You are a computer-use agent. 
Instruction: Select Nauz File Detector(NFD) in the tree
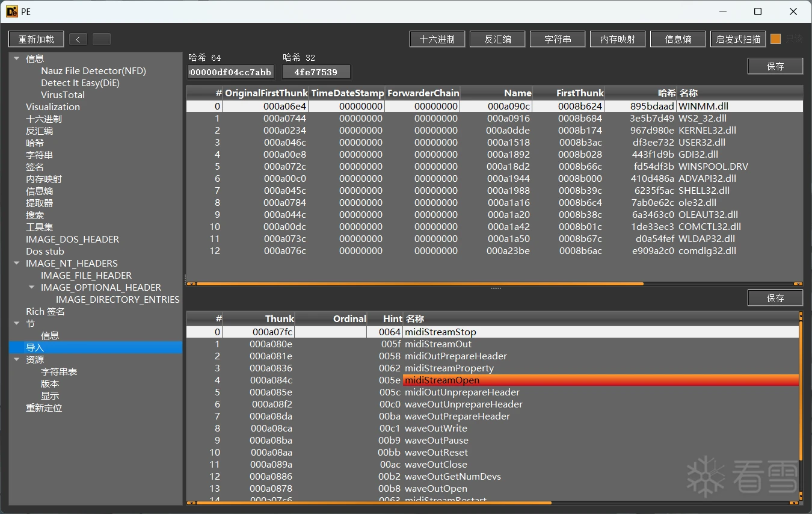point(93,70)
